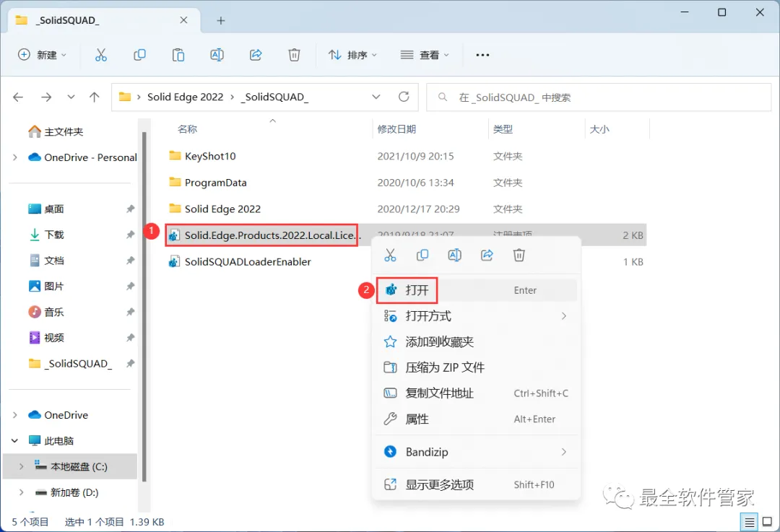The image size is (780, 532).
Task: Open 视频 in the sidebar
Action: click(46, 338)
